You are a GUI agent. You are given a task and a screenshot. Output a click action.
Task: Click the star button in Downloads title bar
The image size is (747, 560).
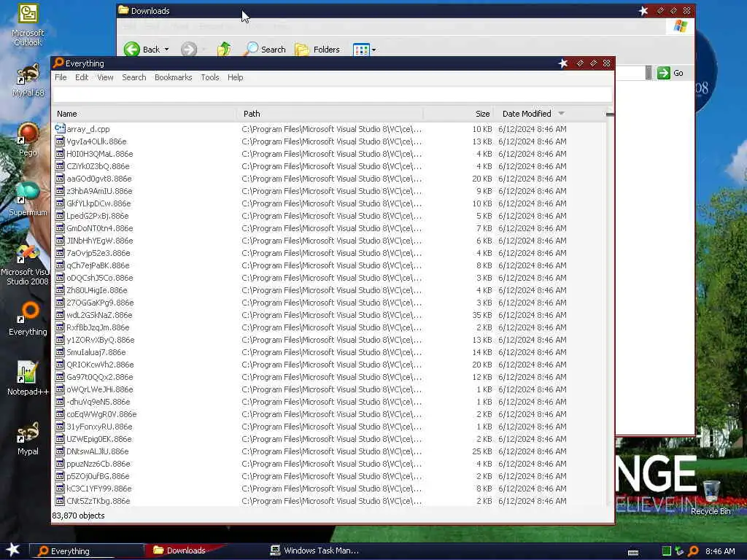pyautogui.click(x=643, y=10)
